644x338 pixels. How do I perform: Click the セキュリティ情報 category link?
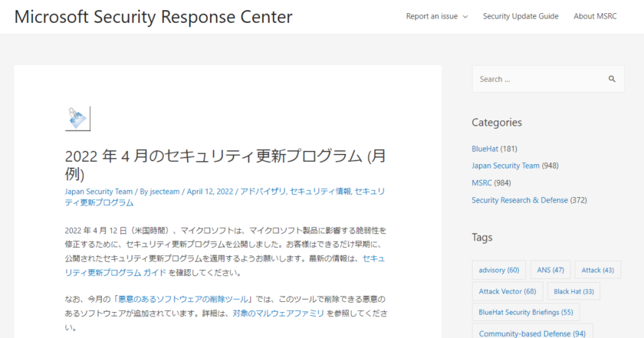[x=320, y=192]
